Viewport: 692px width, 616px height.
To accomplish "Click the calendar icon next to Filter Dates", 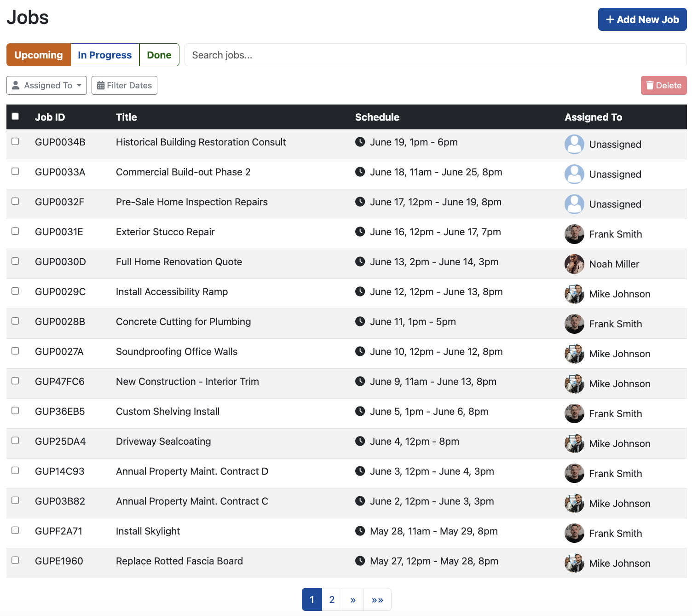I will (101, 85).
